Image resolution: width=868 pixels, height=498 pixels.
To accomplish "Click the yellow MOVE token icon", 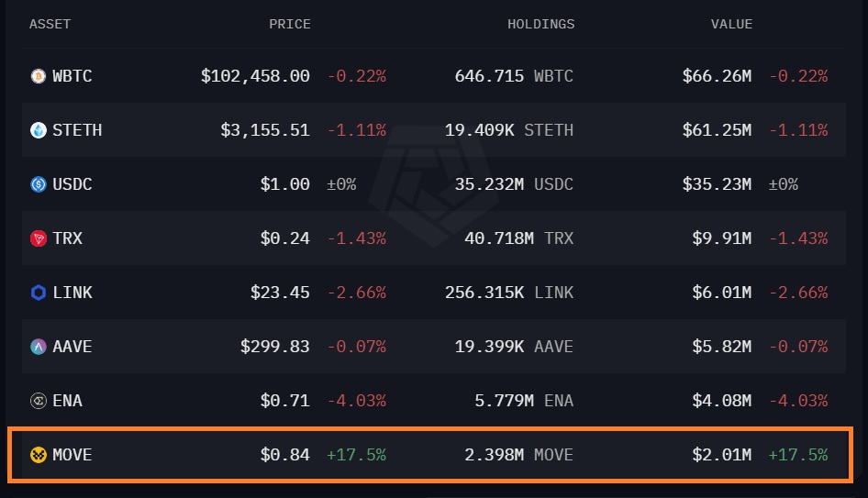I will (39, 455).
